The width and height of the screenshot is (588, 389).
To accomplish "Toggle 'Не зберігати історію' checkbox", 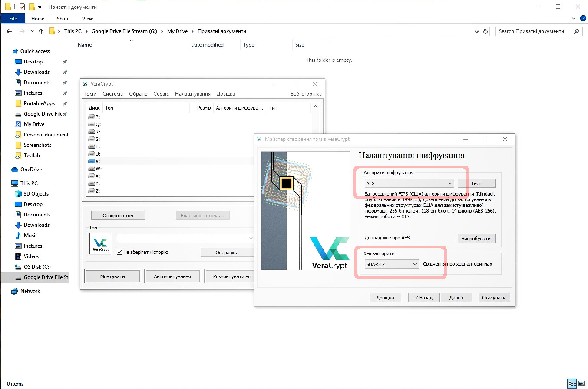I will click(120, 252).
